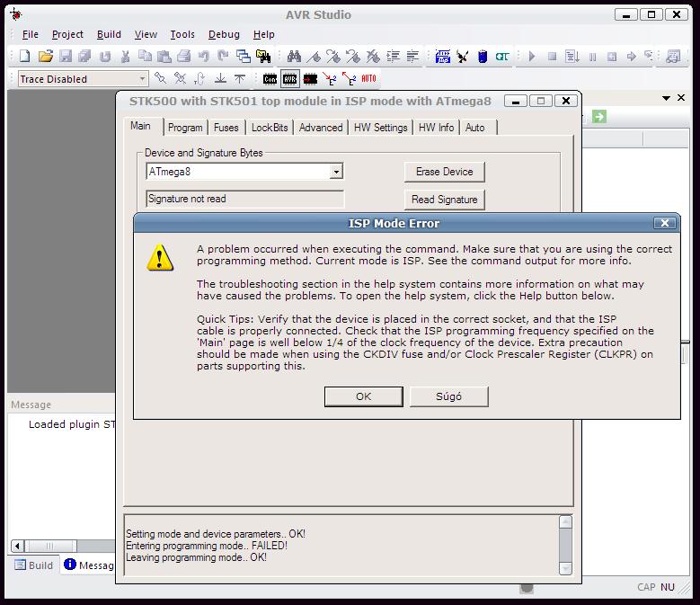Image resolution: width=700 pixels, height=605 pixels.
Task: Click the AVR chip programmer icon
Action: pyautogui.click(x=289, y=79)
